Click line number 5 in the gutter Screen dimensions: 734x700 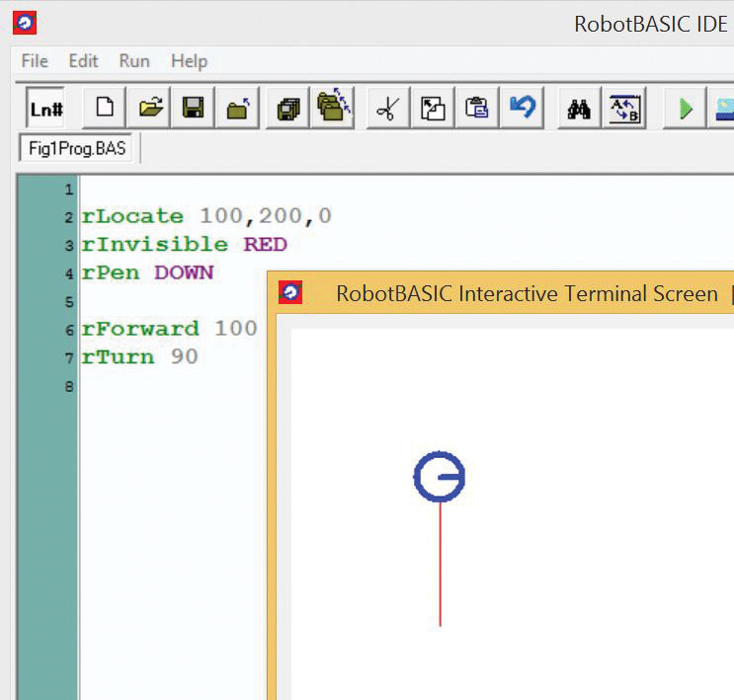coord(69,302)
